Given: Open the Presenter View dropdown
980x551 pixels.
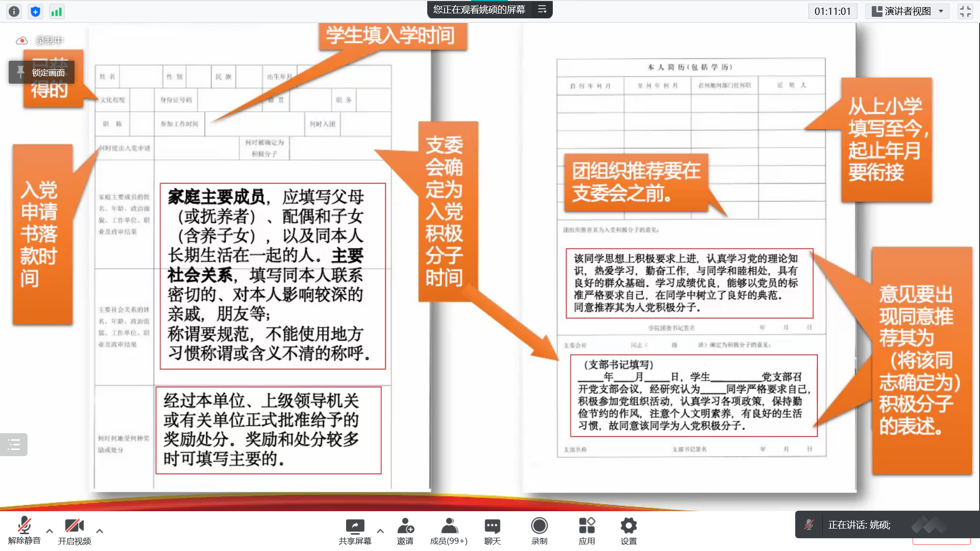Looking at the screenshot, I should pyautogui.click(x=907, y=11).
